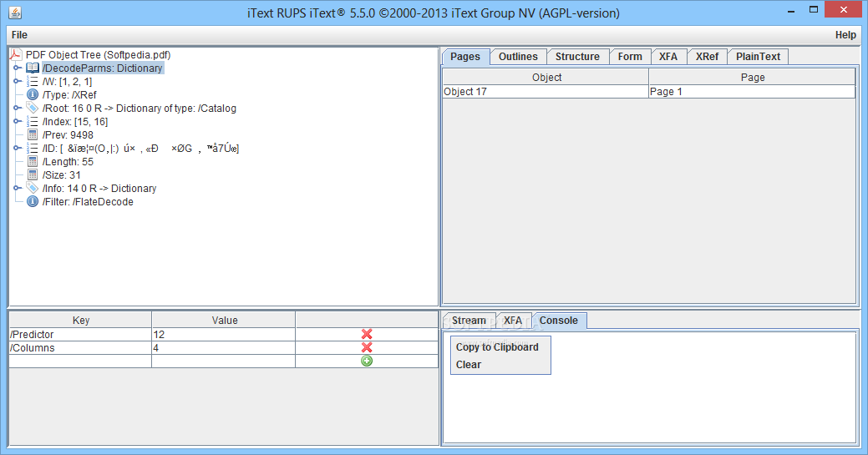
Task: Click the Value column header
Action: click(x=224, y=320)
